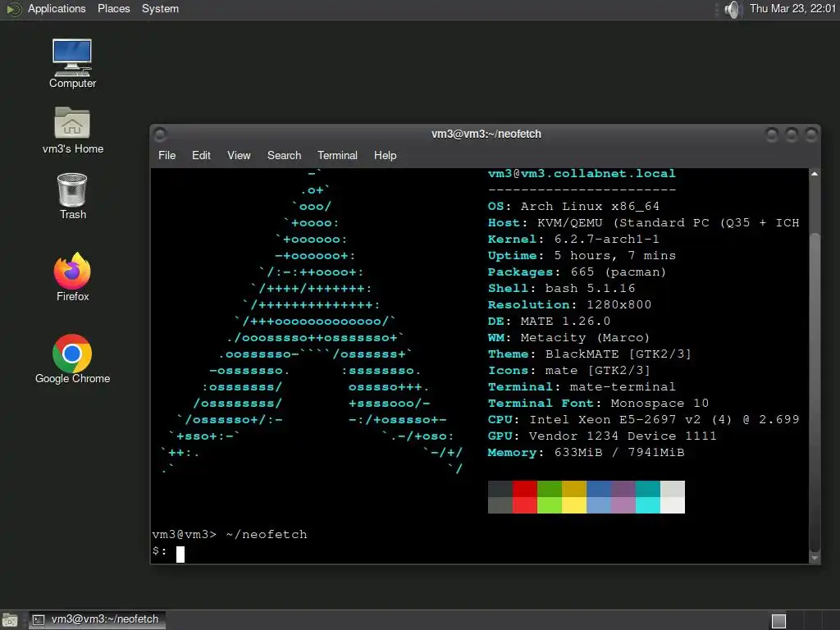Click the terminal vertical scrollbar thumb
This screenshot has height=630, width=840.
815,392
